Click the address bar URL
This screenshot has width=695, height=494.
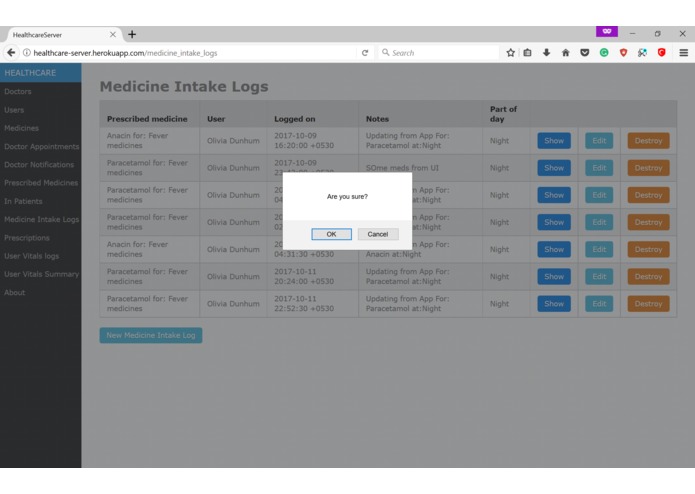125,53
